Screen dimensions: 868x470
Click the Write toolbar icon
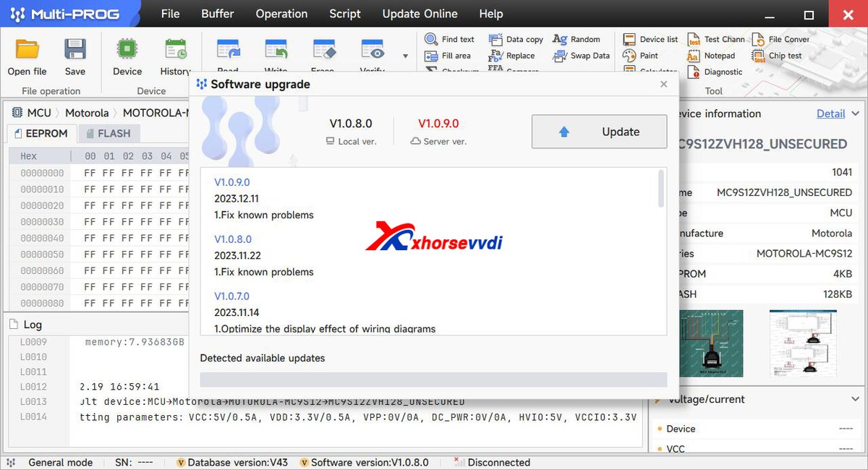click(276, 50)
